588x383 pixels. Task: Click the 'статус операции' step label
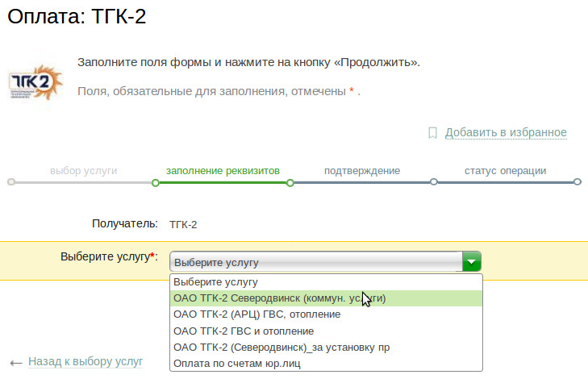[506, 171]
